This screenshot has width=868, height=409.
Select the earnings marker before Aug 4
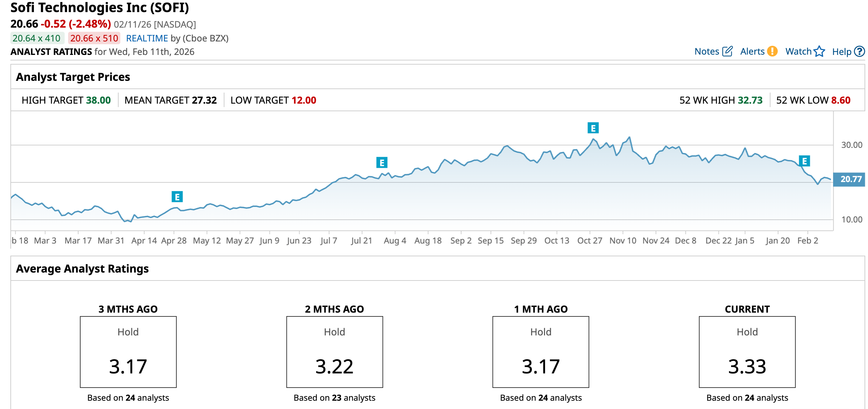point(382,162)
